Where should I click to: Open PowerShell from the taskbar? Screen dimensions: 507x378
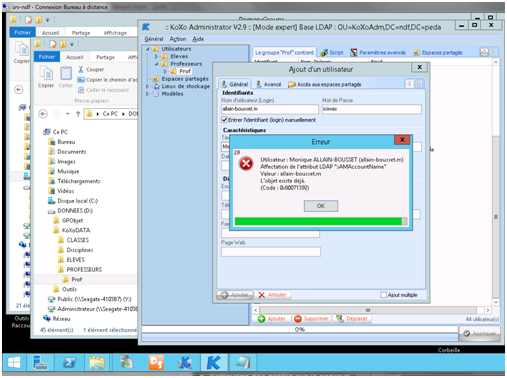click(69, 362)
